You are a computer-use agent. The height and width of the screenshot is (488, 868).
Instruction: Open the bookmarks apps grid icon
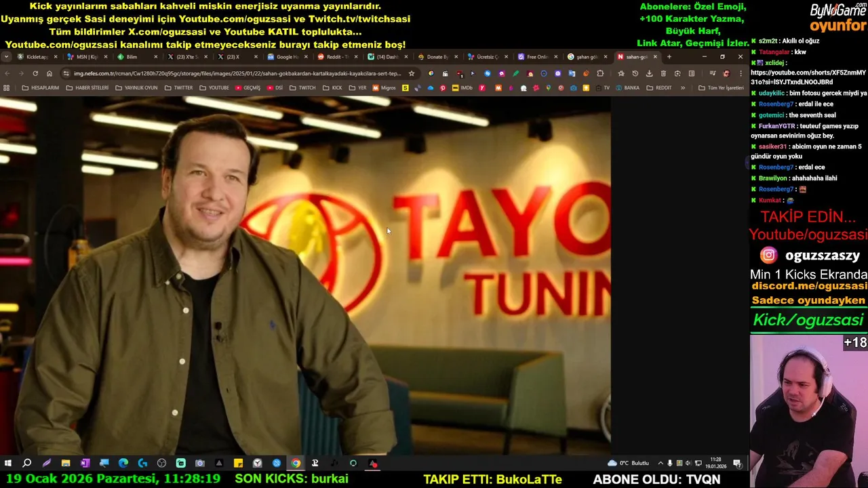(7, 87)
